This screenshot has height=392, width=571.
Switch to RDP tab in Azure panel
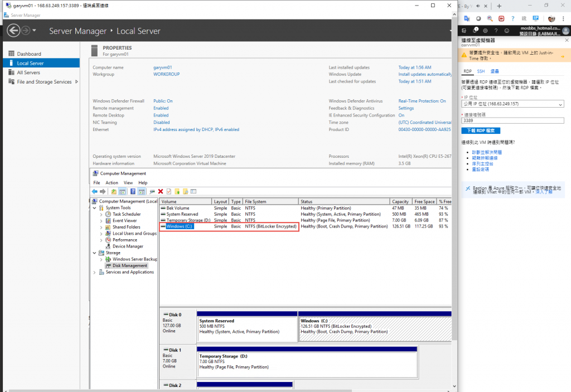[x=468, y=71]
